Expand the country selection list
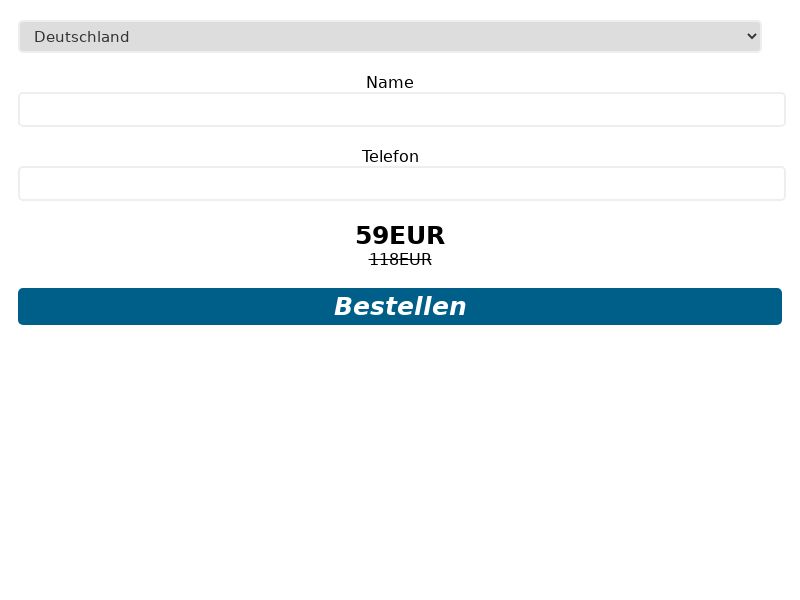The height and width of the screenshot is (600, 800). (389, 37)
